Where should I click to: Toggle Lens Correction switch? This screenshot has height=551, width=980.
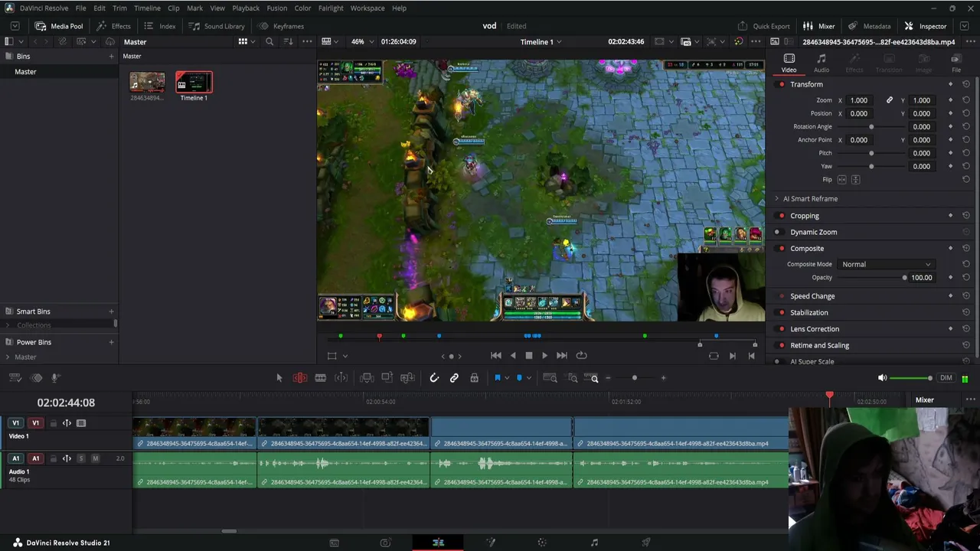tap(781, 329)
